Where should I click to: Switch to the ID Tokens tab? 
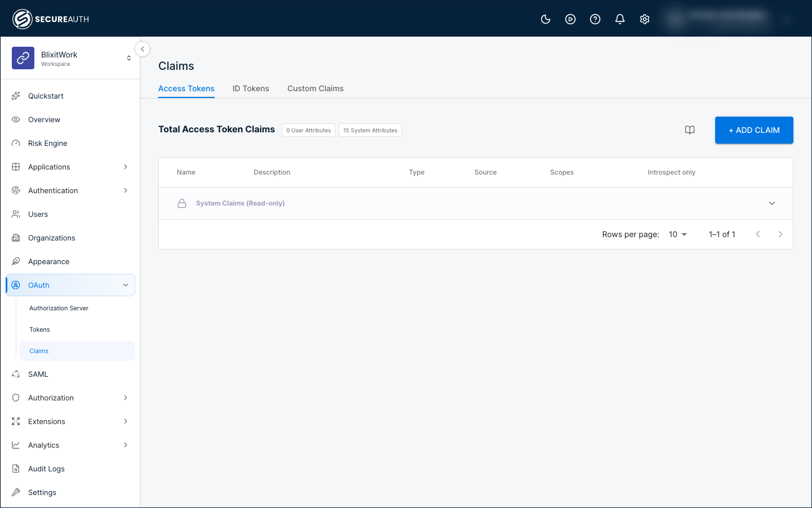pos(251,88)
